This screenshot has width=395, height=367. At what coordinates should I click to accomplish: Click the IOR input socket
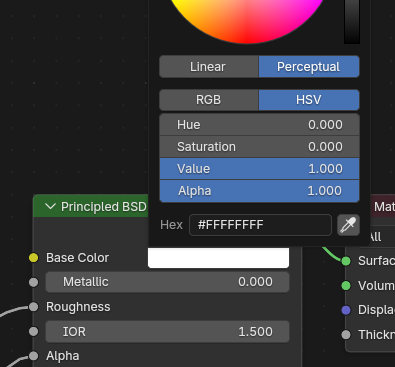tap(33, 331)
